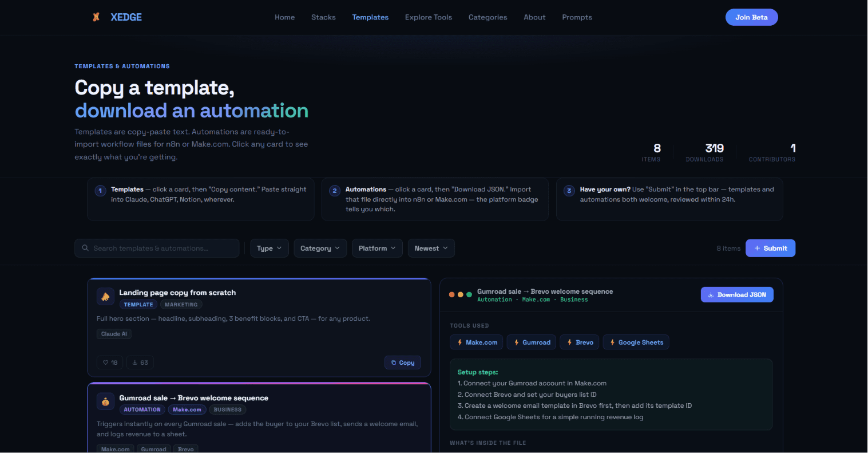This screenshot has height=453, width=868.
Task: Select the Google Sheets tool chip
Action: pos(636,342)
